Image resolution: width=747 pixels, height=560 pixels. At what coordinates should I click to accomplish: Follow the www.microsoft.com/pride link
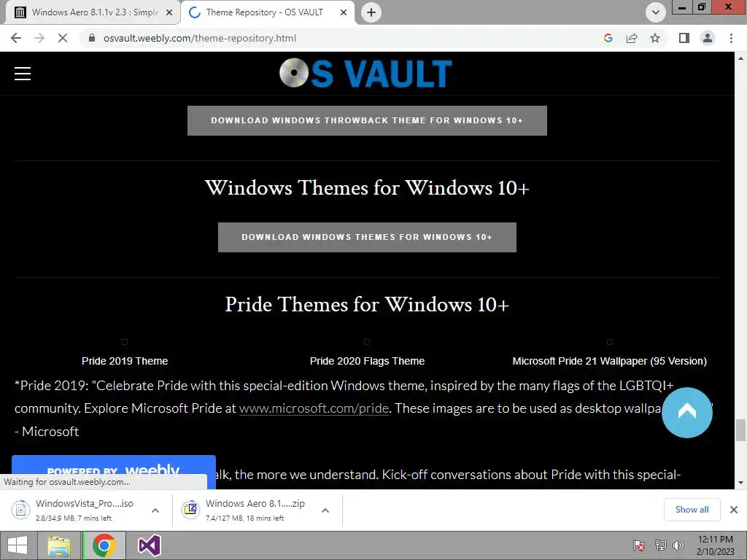[314, 408]
